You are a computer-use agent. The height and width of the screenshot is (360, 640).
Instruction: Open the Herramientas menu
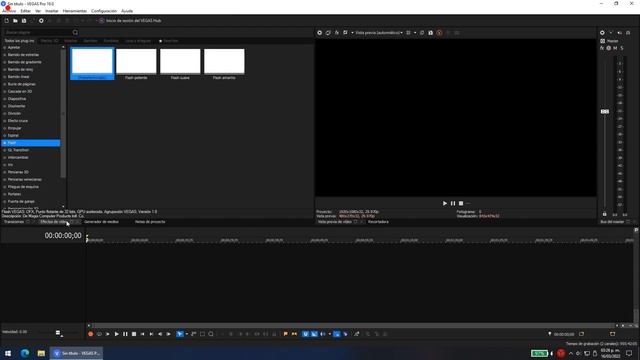pos(75,11)
